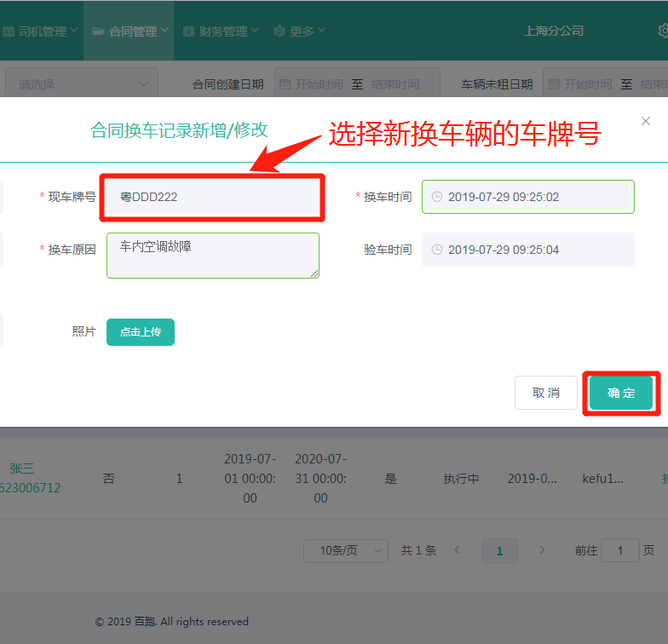The width and height of the screenshot is (668, 644).
Task: Close the 合同换车记录 dialog with X
Action: (646, 121)
